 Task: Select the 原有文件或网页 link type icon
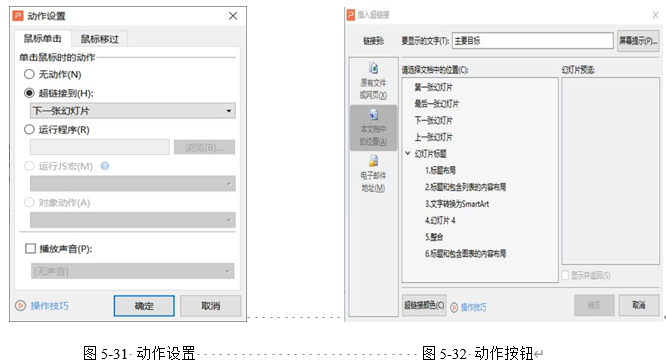(373, 68)
